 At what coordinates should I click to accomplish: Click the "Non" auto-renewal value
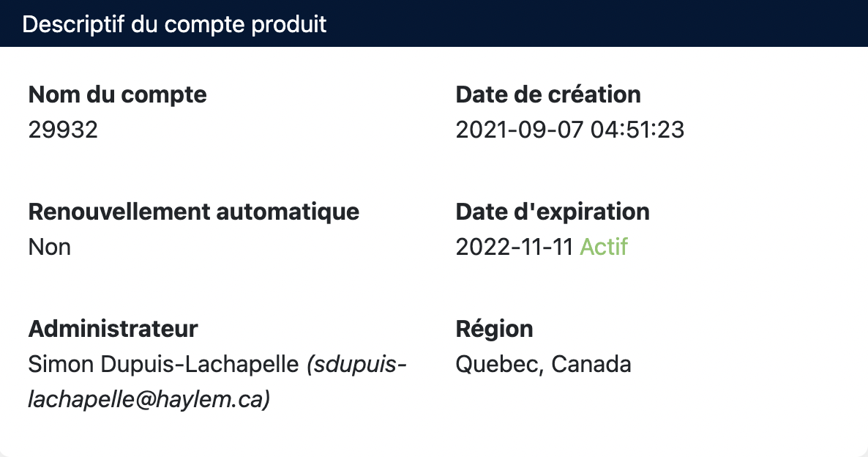50,247
